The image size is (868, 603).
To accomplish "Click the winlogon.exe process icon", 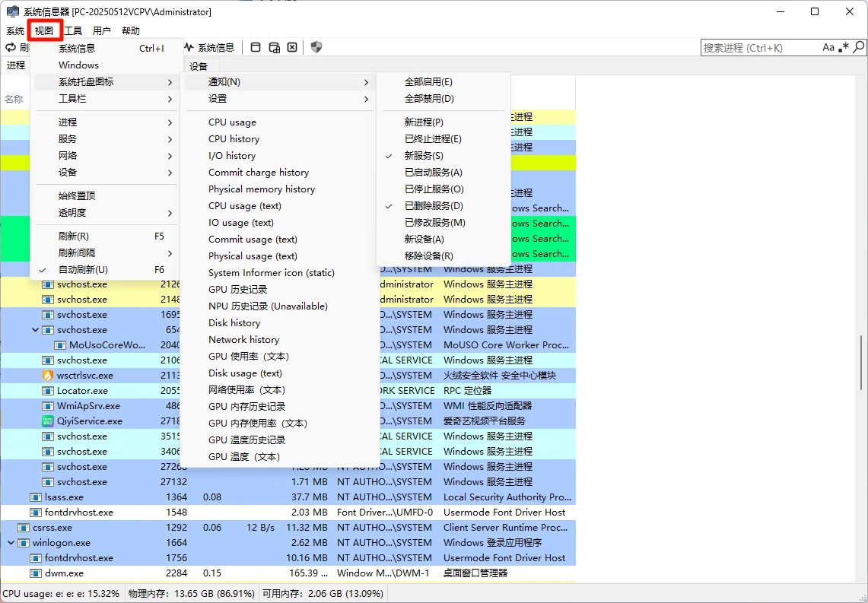I will [24, 543].
